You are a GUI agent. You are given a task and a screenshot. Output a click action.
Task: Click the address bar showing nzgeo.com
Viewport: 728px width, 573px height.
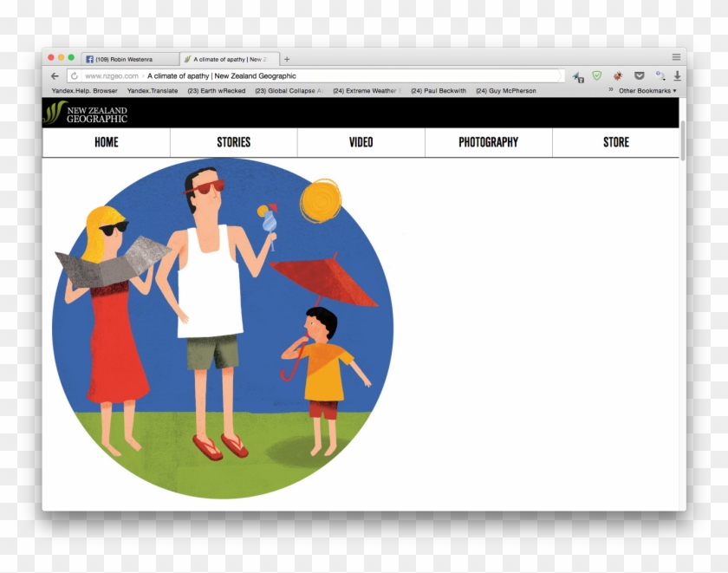314,76
